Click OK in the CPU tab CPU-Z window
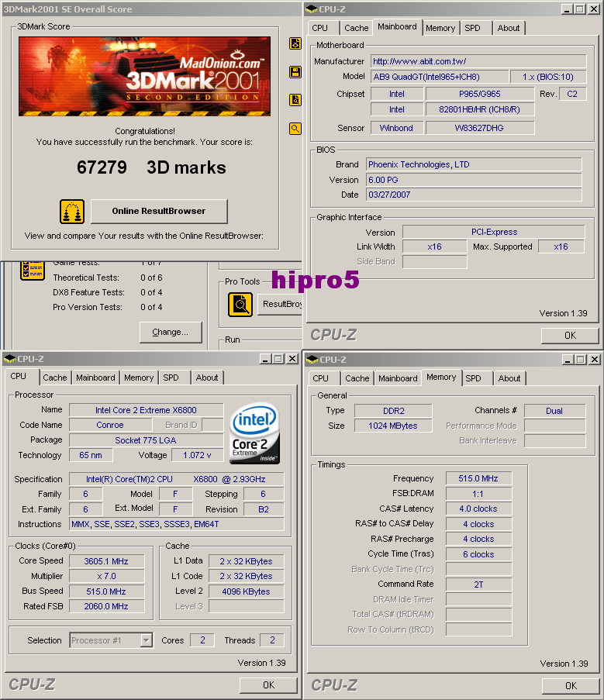This screenshot has width=604, height=700. point(268,684)
